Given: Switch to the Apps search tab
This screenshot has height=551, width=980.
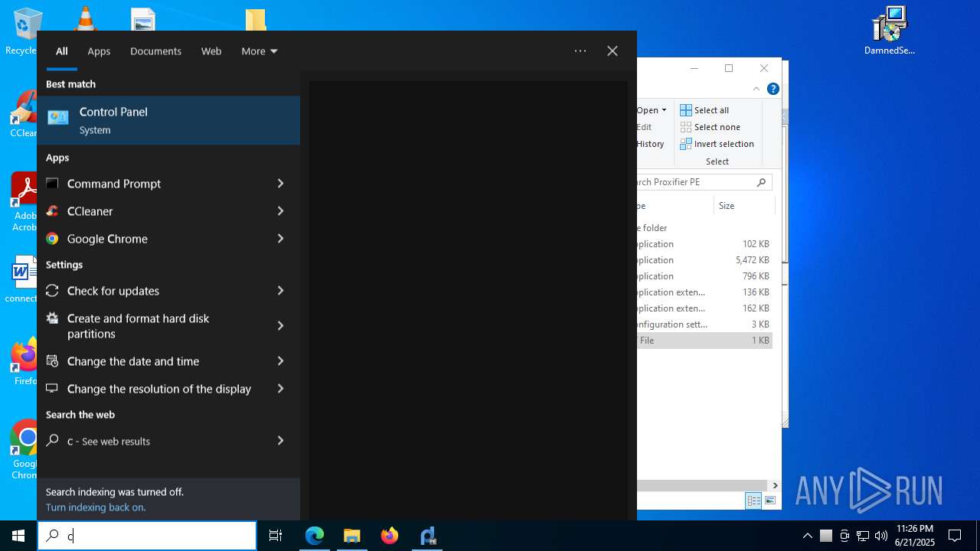Looking at the screenshot, I should click(99, 51).
